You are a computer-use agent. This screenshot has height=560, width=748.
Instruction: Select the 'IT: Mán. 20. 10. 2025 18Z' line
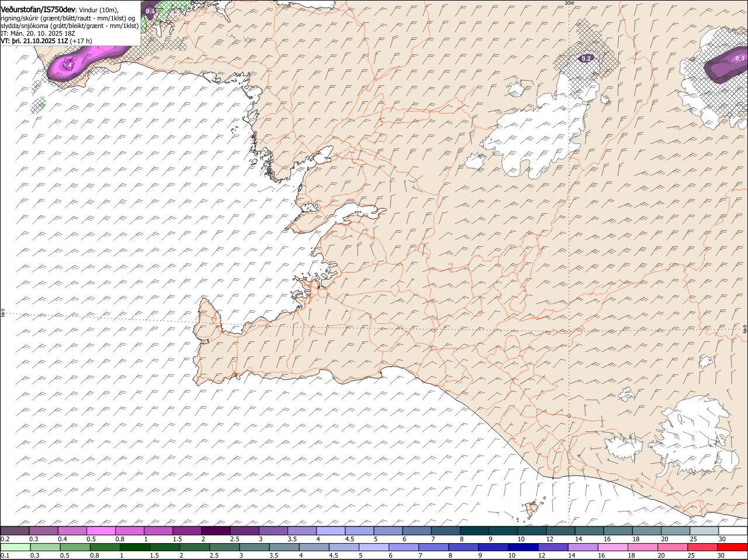click(37, 33)
